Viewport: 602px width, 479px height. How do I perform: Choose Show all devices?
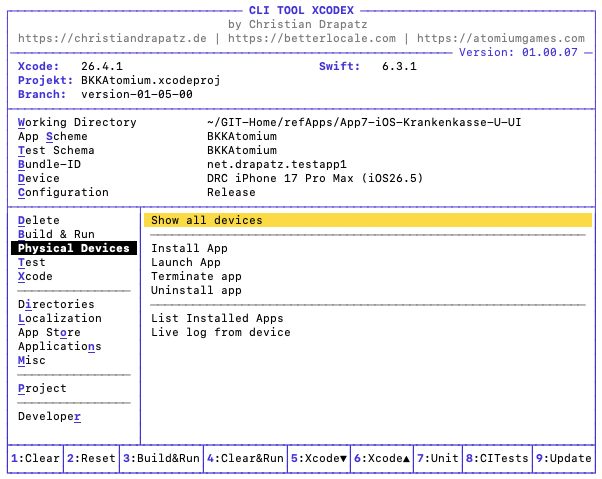(368, 220)
